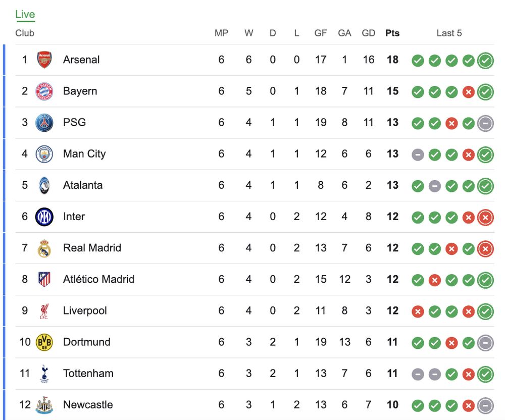
Task: Click PSG's most recent draw indicator
Action: tap(485, 123)
